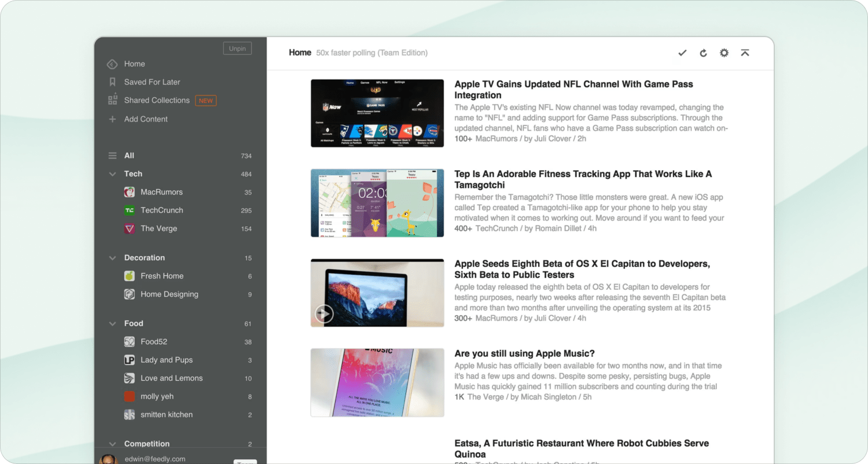Click the NEW badge beside Shared Collections
The width and height of the screenshot is (868, 464).
click(x=206, y=100)
